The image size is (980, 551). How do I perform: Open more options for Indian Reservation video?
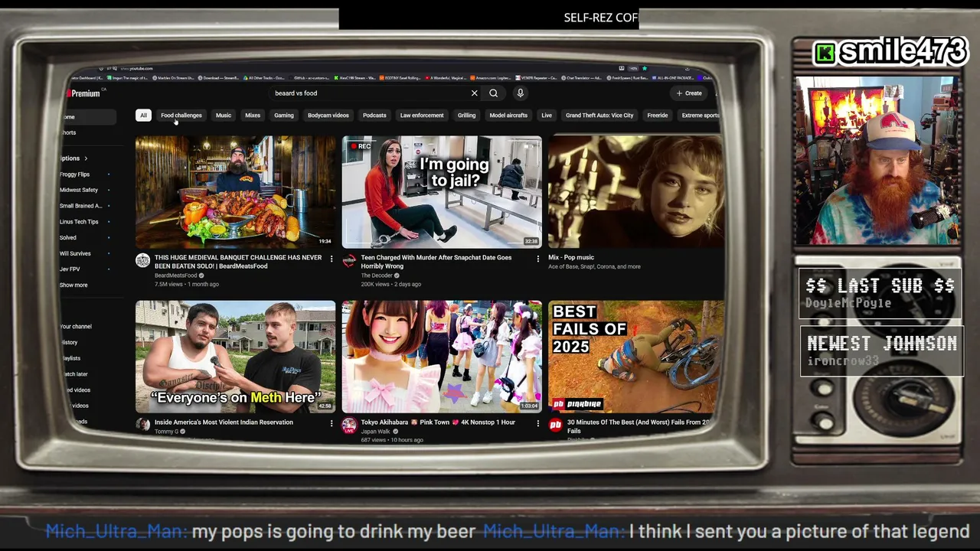click(332, 422)
